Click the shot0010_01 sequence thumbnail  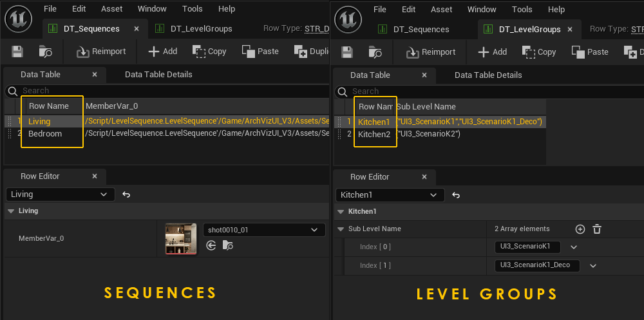click(181, 239)
